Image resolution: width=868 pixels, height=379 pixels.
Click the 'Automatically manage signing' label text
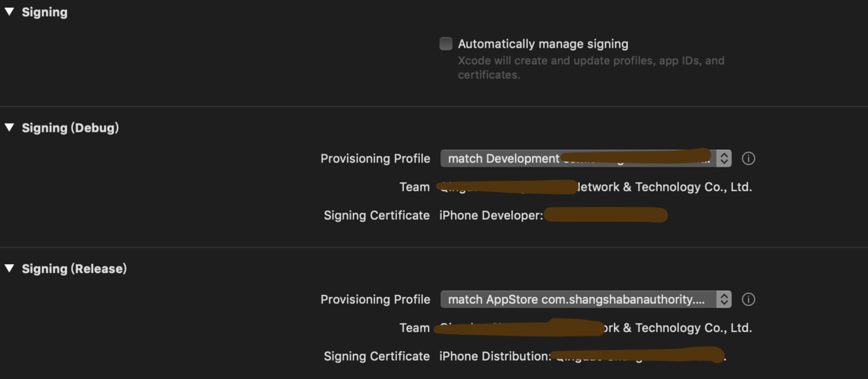click(542, 43)
